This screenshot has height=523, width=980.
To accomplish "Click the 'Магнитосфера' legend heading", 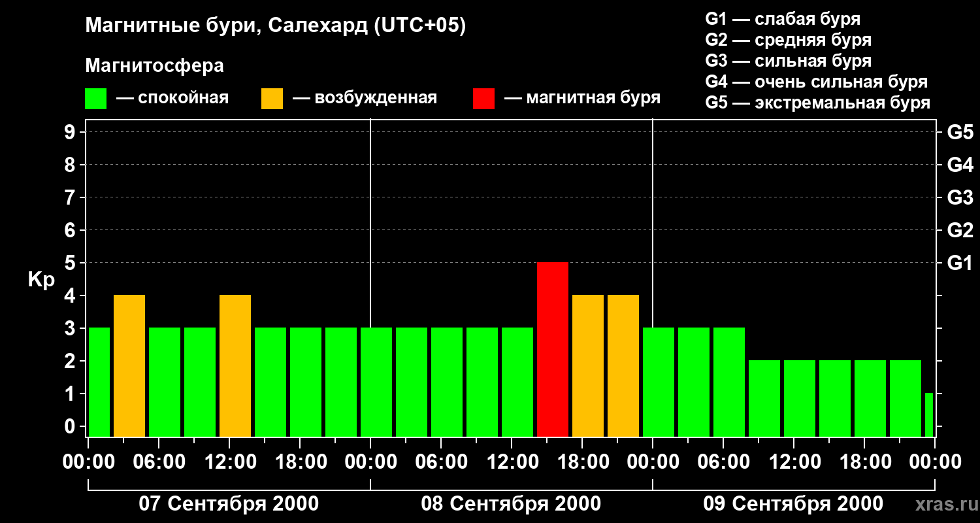I will point(155,66).
